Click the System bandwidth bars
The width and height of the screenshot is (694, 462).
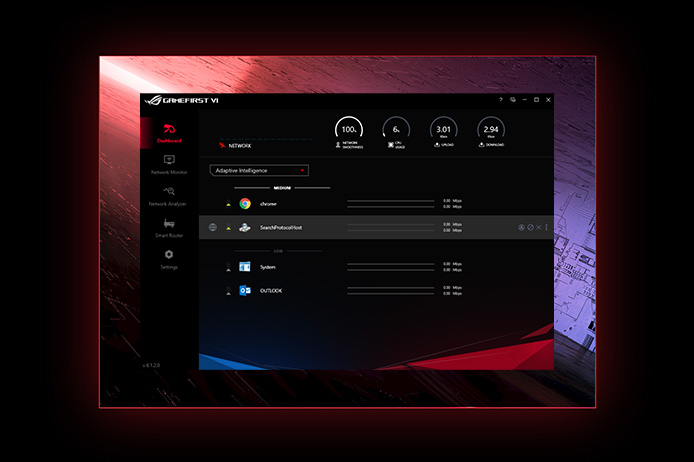click(x=391, y=267)
